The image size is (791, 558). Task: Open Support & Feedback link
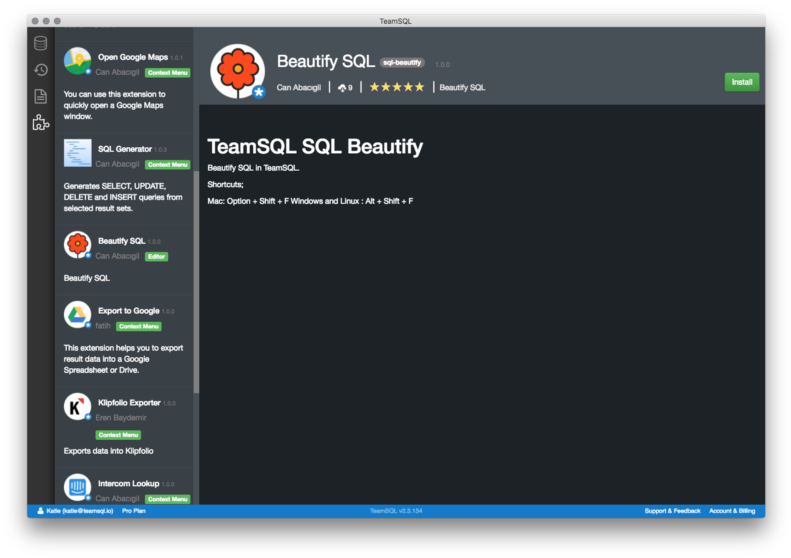[672, 511]
